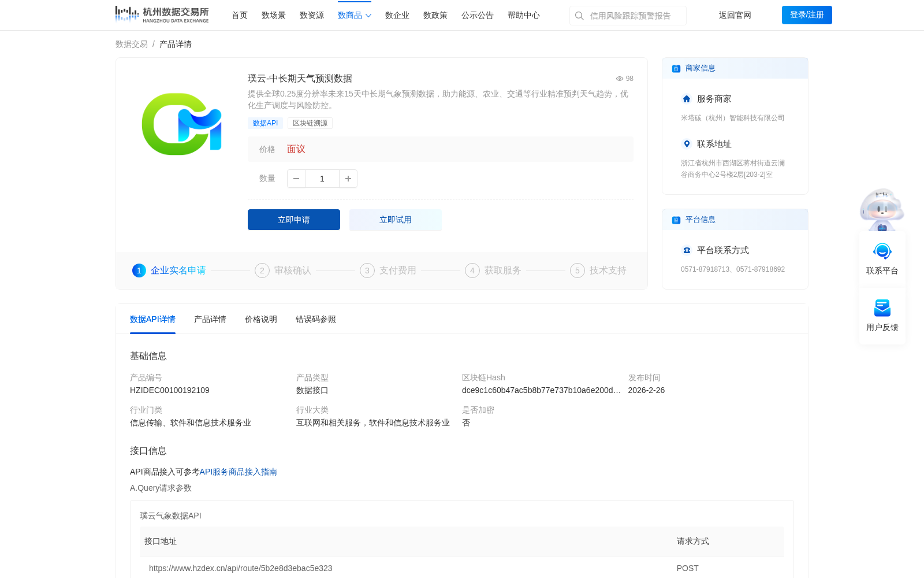Switch to the 错误码参照 tab
The height and width of the screenshot is (578, 924).
pos(316,319)
